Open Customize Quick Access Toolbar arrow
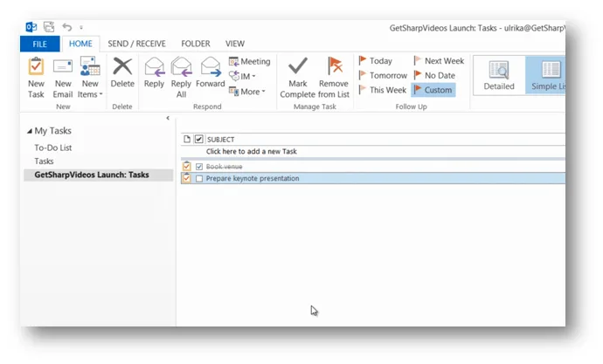This screenshot has height=364, width=603. pyautogui.click(x=81, y=27)
